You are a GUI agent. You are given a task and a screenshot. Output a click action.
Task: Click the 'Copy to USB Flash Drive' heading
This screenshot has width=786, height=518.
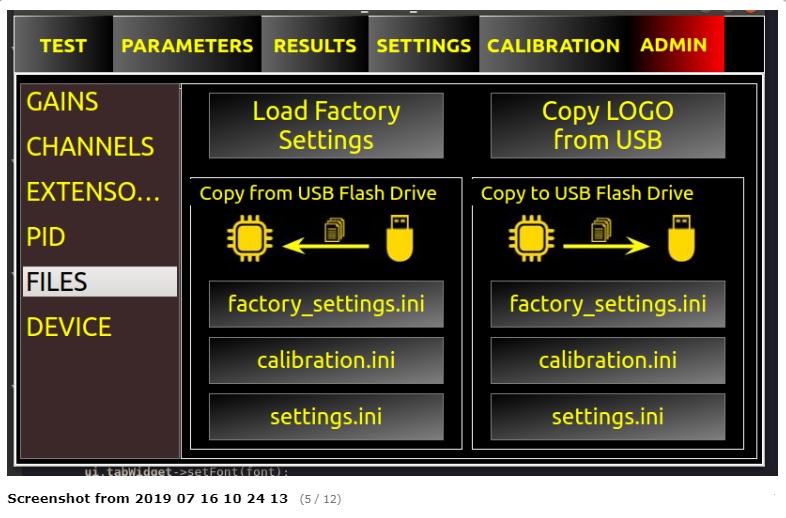(x=587, y=193)
